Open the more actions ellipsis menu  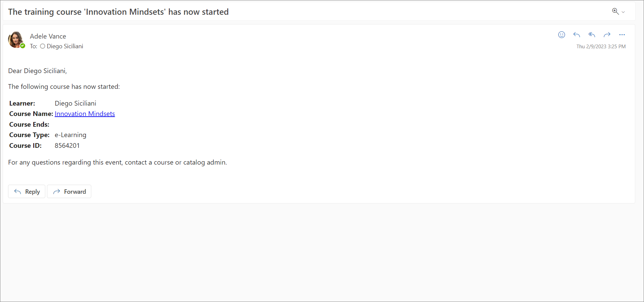[x=622, y=35]
